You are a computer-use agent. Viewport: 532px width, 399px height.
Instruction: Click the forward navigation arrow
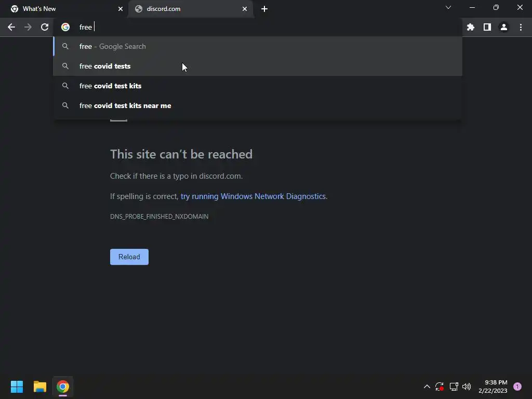[x=28, y=27]
